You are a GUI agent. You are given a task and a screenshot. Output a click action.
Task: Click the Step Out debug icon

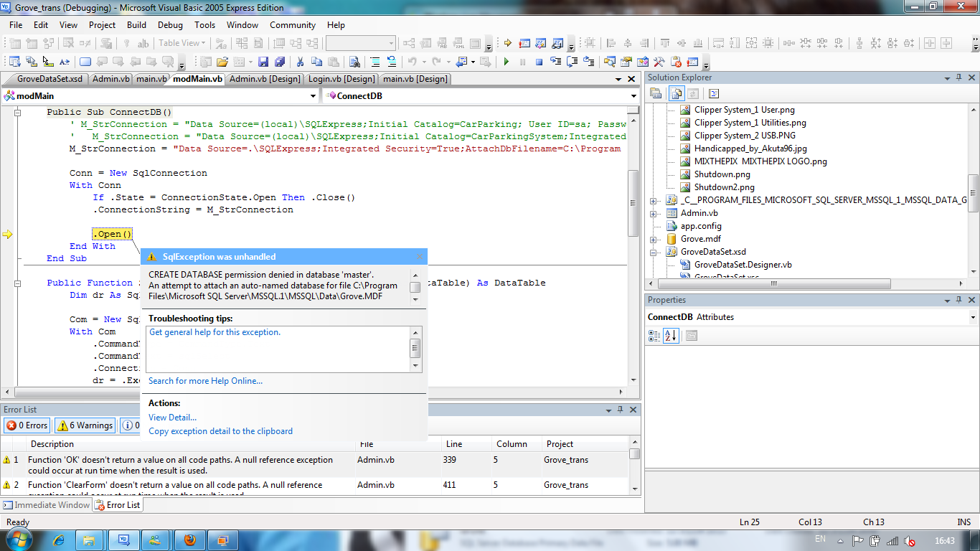[588, 62]
